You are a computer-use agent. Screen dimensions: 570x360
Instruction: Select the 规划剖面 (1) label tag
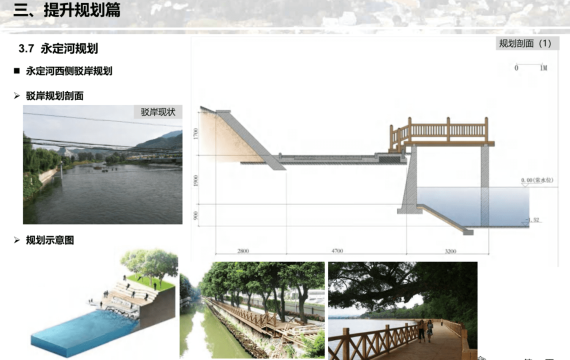pyautogui.click(x=525, y=44)
